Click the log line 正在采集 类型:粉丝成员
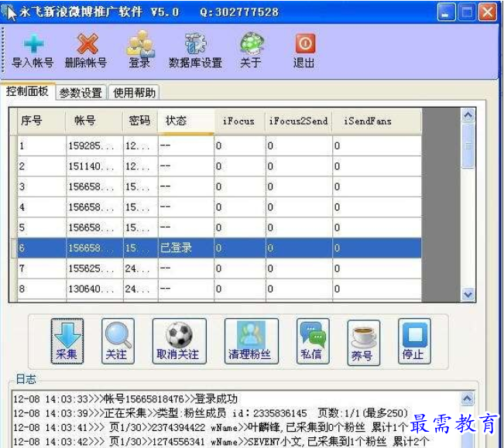Image resolution: width=504 pixels, height=448 pixels. (x=211, y=413)
